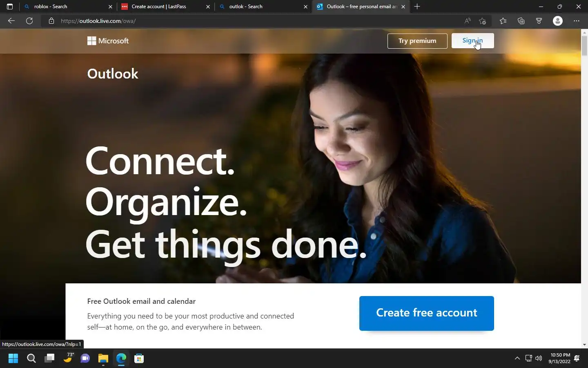
Task: Open the browser profile avatar
Action: tap(558, 21)
